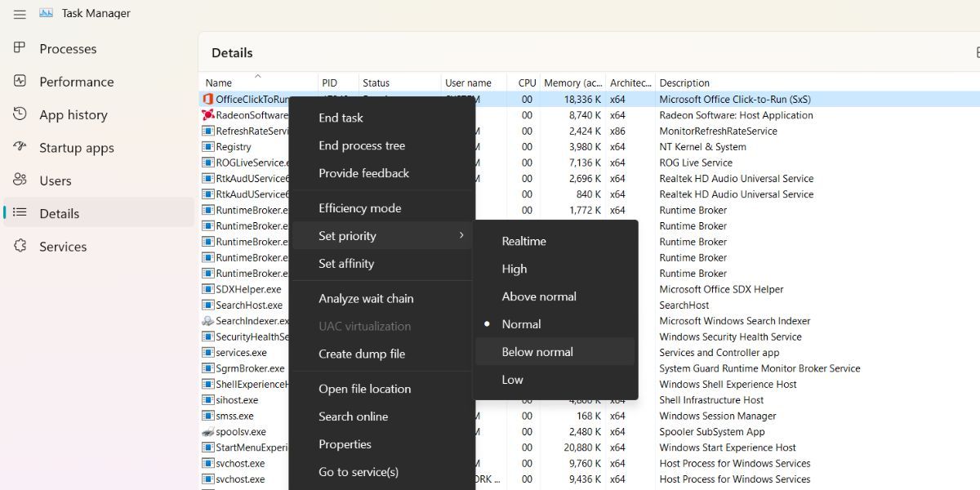Open Properties from context menu

click(381, 444)
